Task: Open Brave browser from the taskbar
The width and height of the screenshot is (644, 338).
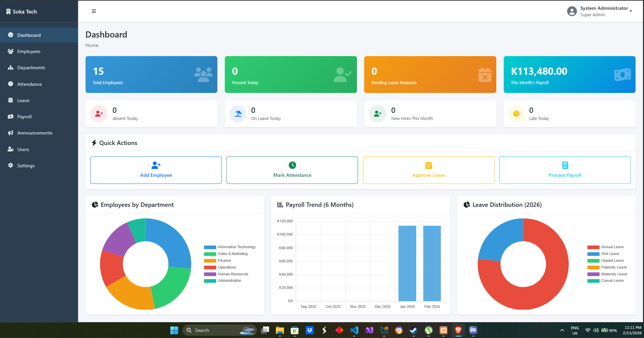Action: (458, 330)
